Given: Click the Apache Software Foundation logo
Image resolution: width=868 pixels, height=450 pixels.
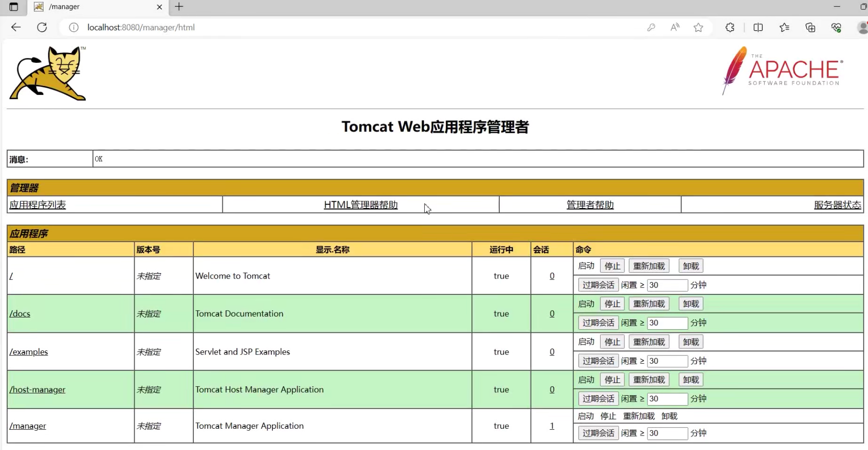Looking at the screenshot, I should tap(782, 71).
